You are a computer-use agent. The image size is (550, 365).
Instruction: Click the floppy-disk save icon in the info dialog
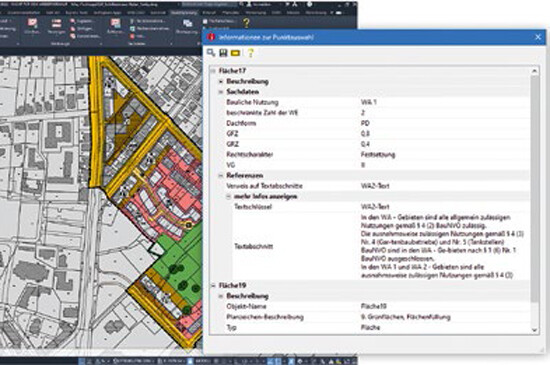pyautogui.click(x=223, y=53)
